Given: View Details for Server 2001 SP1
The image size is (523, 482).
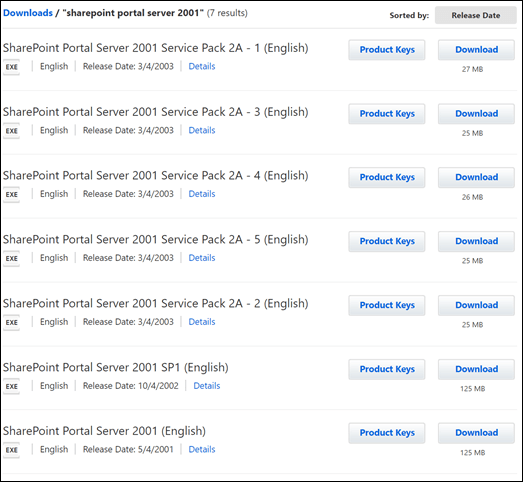Looking at the screenshot, I should pyautogui.click(x=207, y=386).
